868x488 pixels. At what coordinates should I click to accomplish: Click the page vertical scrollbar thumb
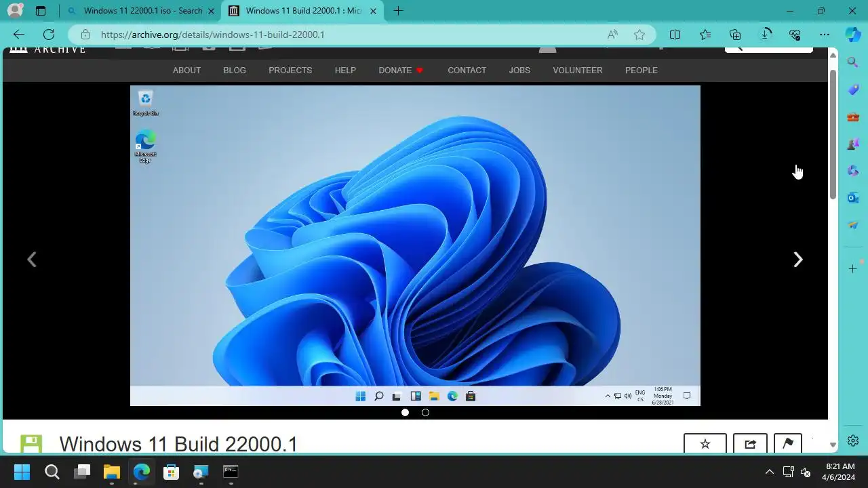[x=833, y=134]
